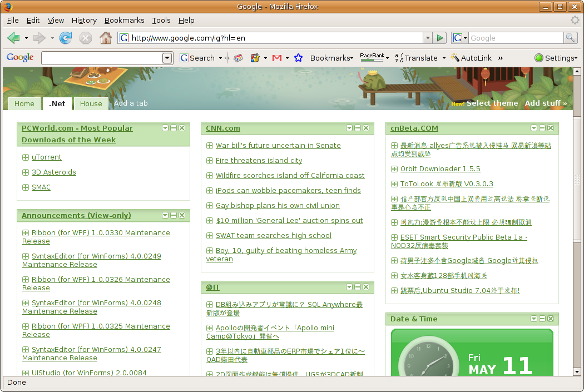Viewport: 584px width, 392px height.
Task: Open the Bookmarks toolbar dropdown
Action: click(331, 58)
